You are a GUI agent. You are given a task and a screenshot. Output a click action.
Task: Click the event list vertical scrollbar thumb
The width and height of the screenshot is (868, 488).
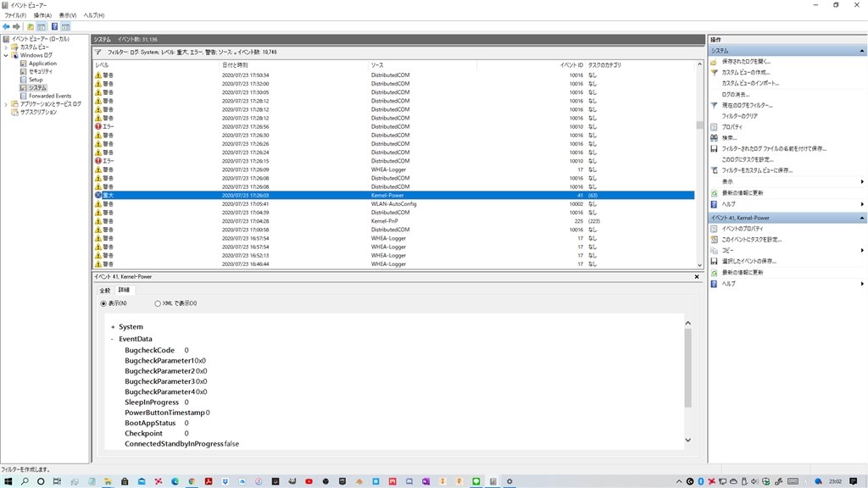[x=699, y=125]
